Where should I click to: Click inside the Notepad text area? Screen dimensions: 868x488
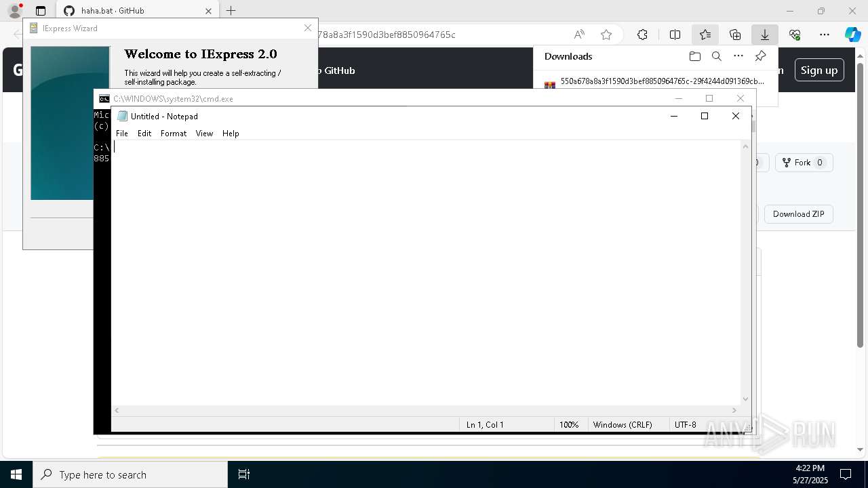point(426,272)
